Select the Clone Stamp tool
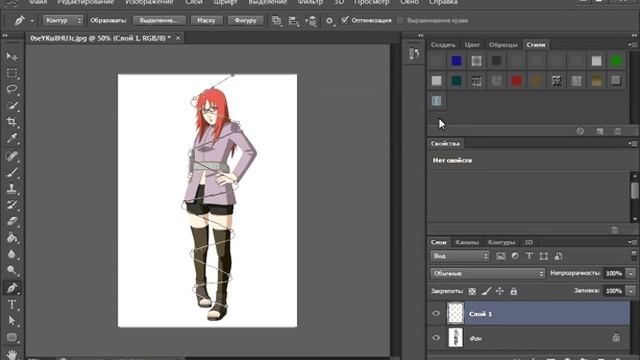 pos(12,189)
